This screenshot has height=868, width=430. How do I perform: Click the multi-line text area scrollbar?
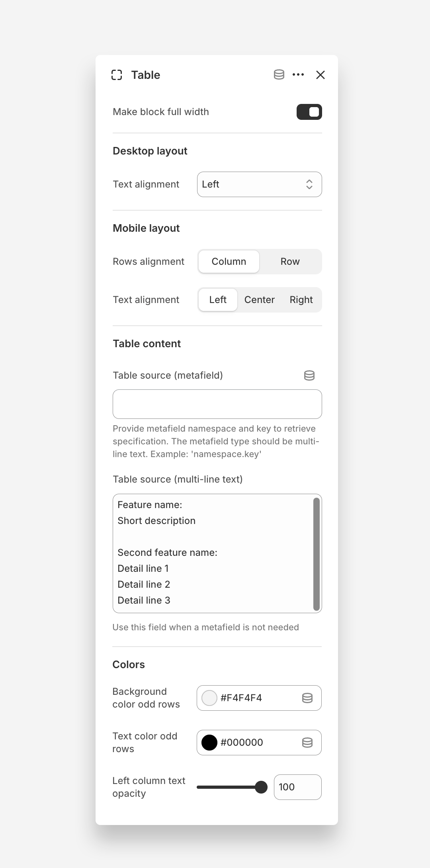coord(317,553)
